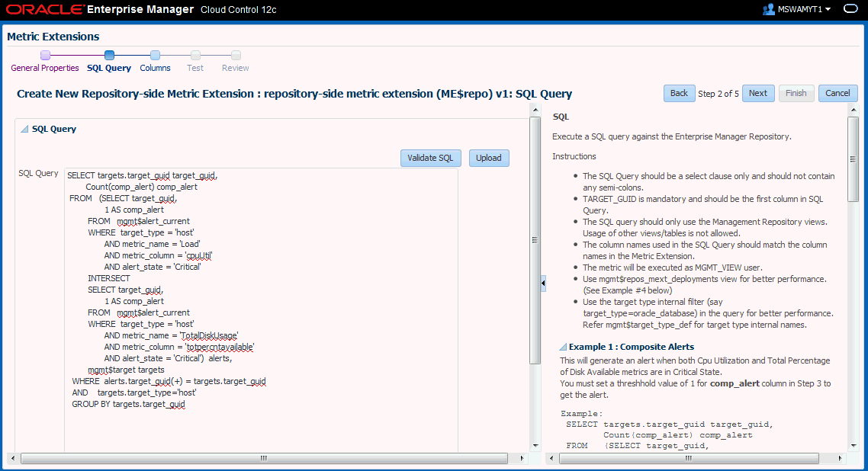Collapse Example 1 Composite Alerts section
The image size is (868, 471).
tap(563, 348)
